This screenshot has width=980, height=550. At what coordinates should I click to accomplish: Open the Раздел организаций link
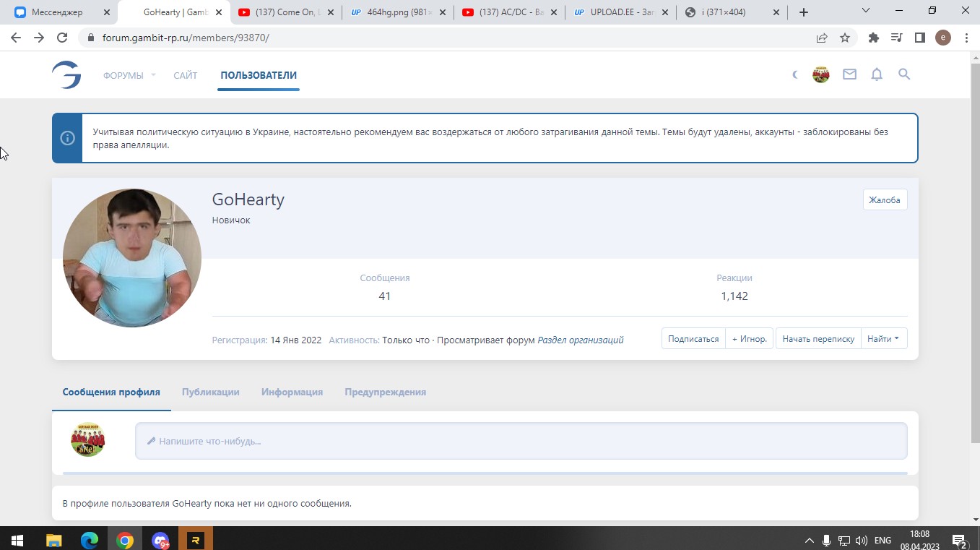(580, 340)
